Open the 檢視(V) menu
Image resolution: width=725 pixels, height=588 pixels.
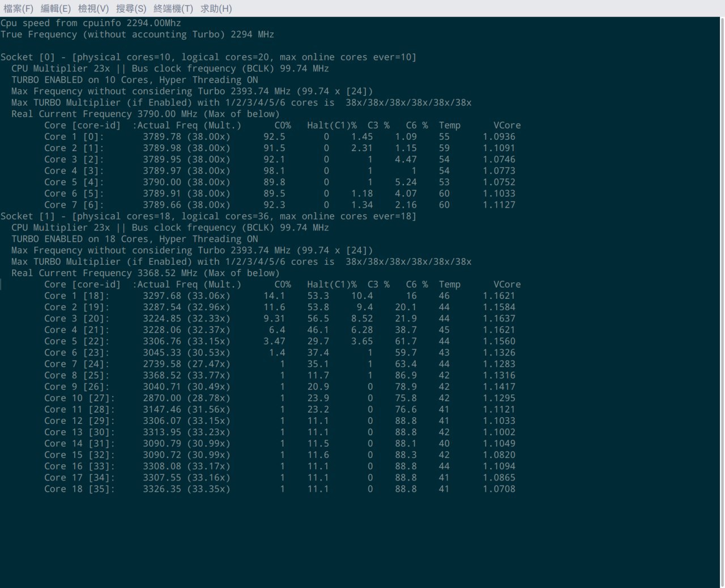coord(93,8)
